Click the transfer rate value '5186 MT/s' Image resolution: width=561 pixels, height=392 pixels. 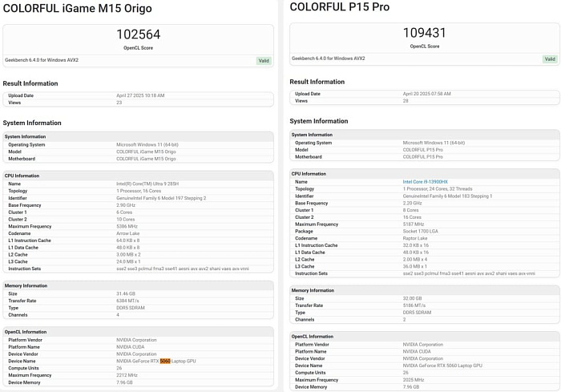point(414,305)
